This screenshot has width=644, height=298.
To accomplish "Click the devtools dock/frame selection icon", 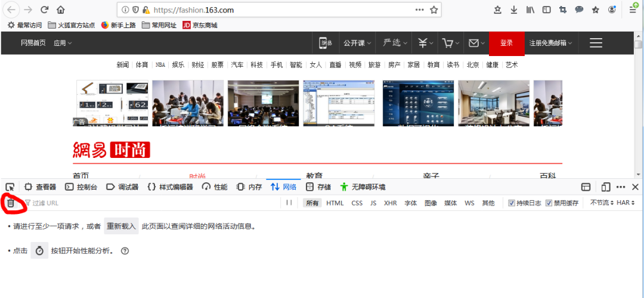I will point(586,187).
